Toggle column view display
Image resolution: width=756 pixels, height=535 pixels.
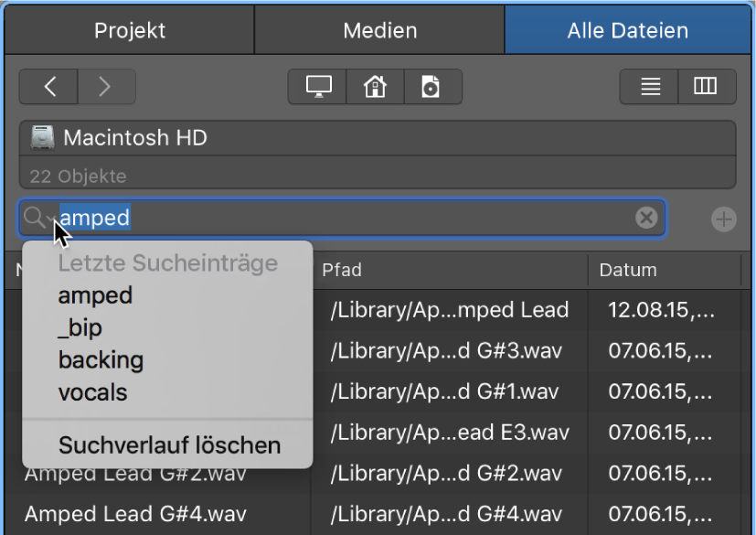pos(705,86)
